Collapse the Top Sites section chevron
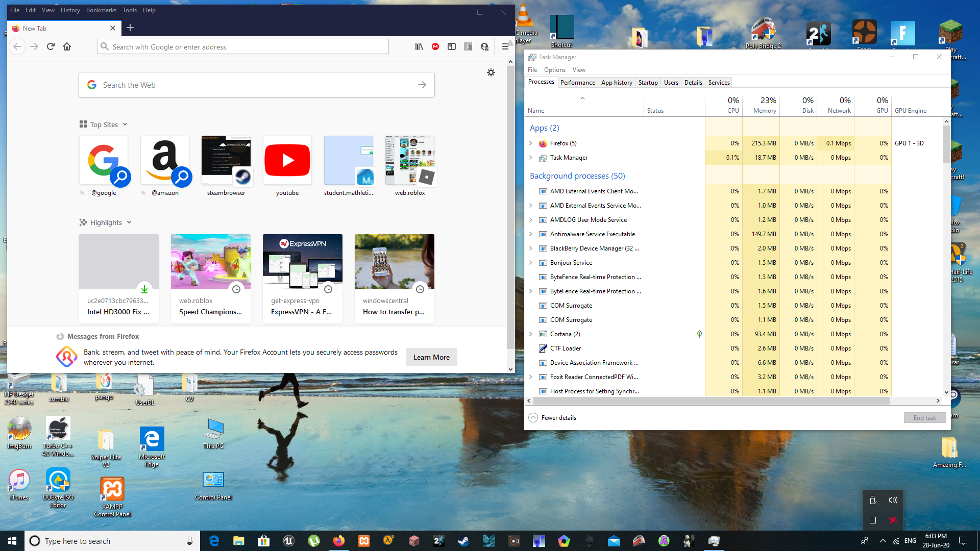This screenshot has height=551, width=980. pos(125,124)
